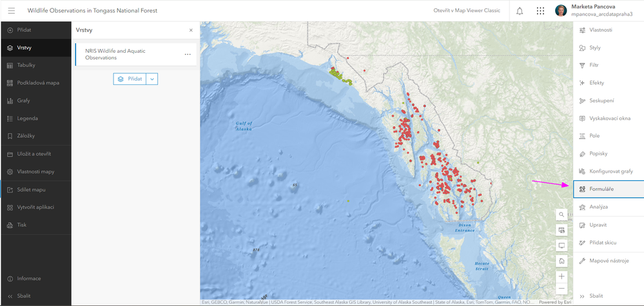Click Sdílet mapu
Screen dimensions: 644x306
point(35,190)
